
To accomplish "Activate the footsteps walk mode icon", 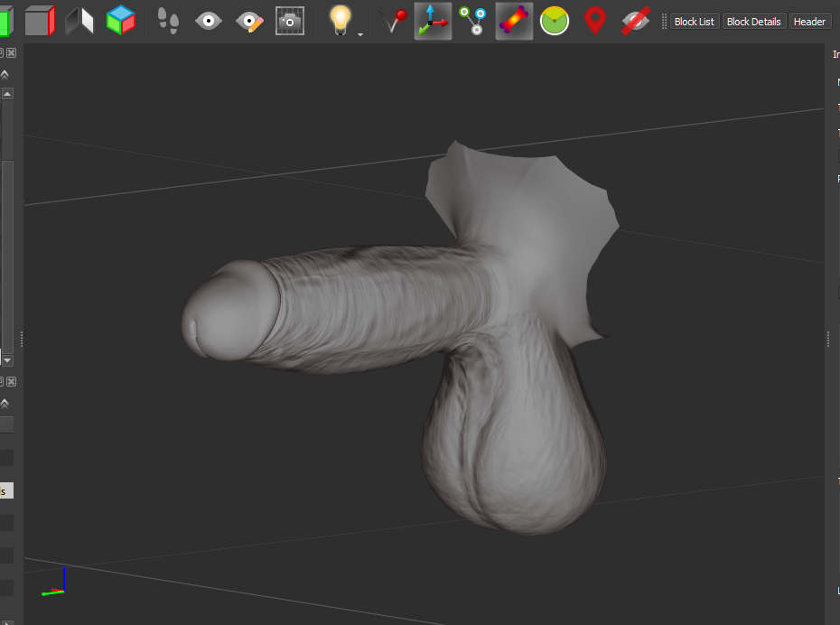I will coord(168,21).
